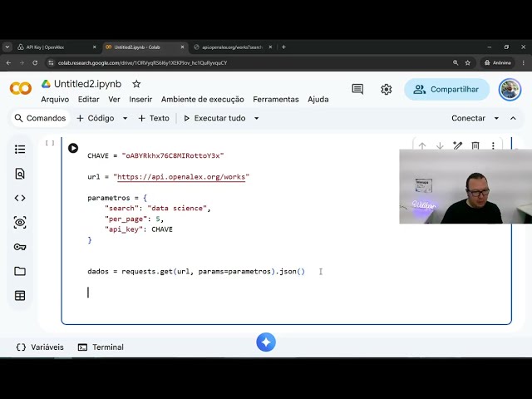
Task: Expand Conectar dropdown arrow
Action: point(496,118)
